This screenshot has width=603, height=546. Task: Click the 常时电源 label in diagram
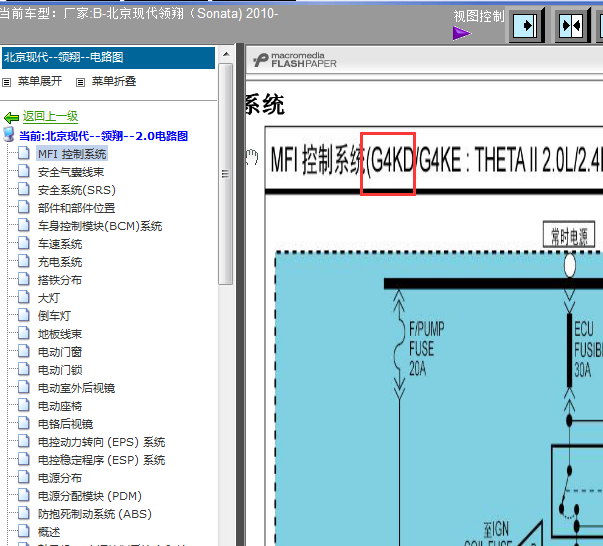pyautogui.click(x=569, y=236)
